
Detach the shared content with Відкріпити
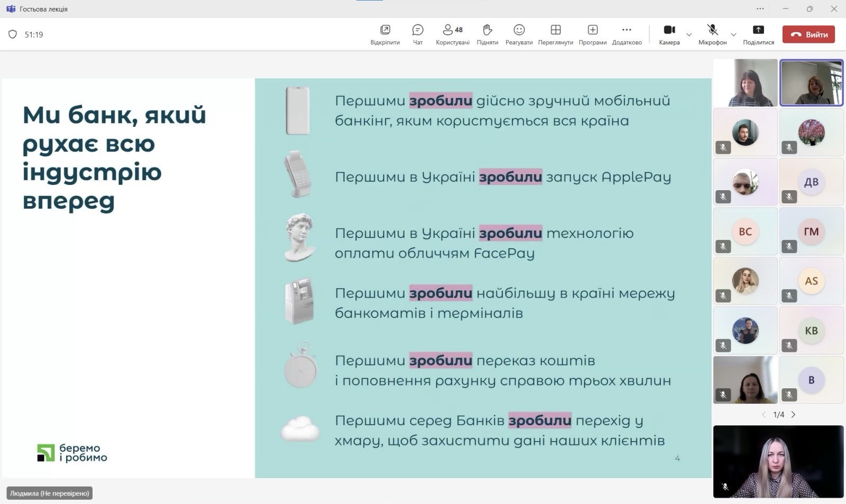click(385, 34)
